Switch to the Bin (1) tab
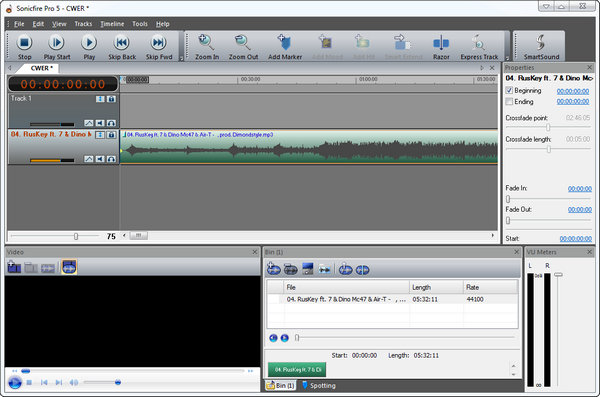Viewport: 600px width, 397px height. click(280, 385)
